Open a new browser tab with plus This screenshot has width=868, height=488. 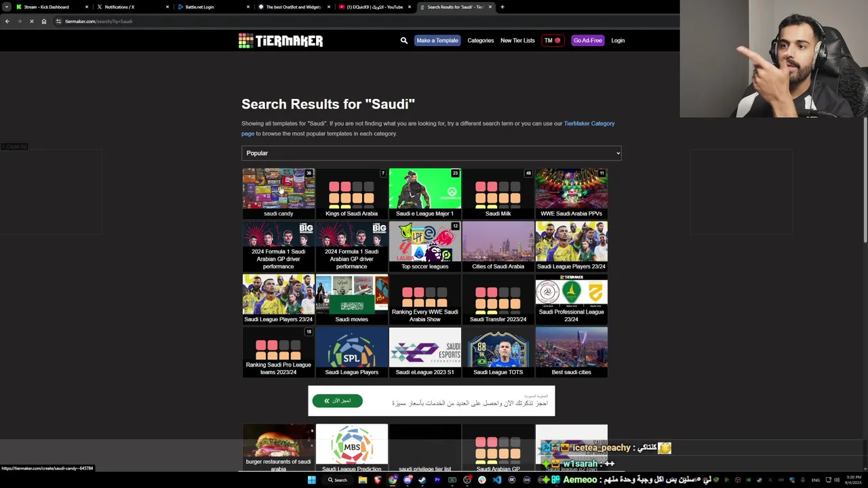pos(502,7)
